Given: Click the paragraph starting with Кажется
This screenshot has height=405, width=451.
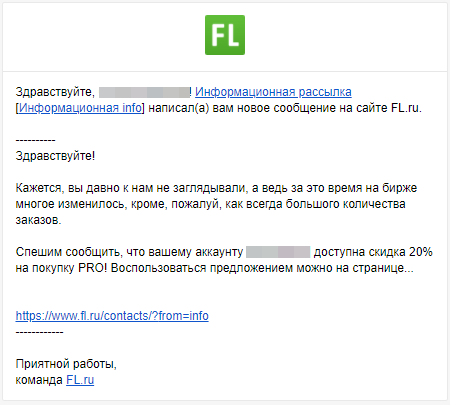Looking at the screenshot, I should point(216,204).
